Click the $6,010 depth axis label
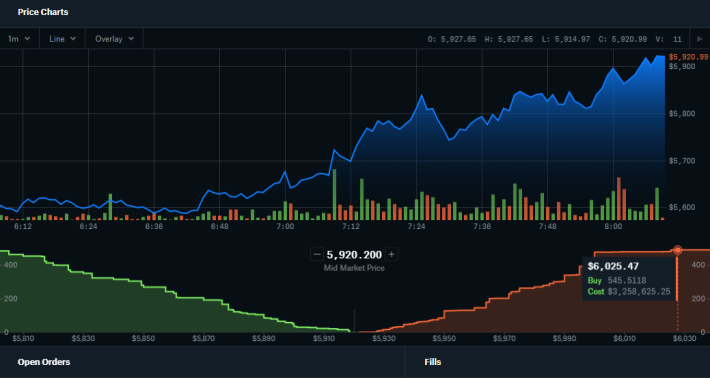Screen dimensions: 710x378 (624, 339)
